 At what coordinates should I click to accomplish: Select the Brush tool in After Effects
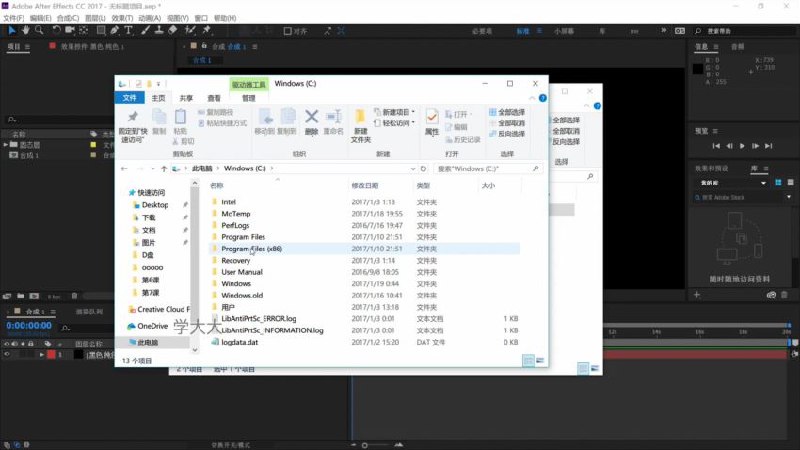tap(145, 31)
